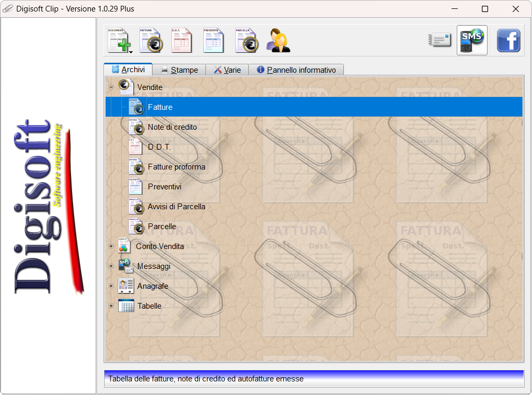Image resolution: width=532 pixels, height=395 pixels.
Task: Select the Note di credito item
Action: pos(172,127)
